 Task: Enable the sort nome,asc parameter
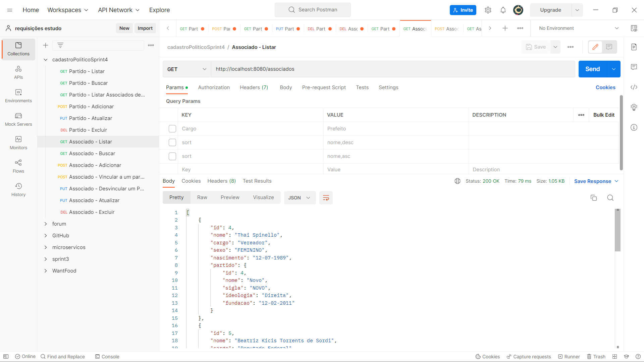[172, 156]
